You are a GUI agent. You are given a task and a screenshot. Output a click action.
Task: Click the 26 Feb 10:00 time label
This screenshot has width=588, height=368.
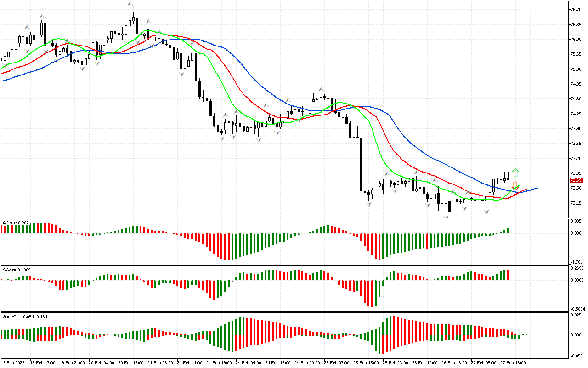(x=425, y=362)
